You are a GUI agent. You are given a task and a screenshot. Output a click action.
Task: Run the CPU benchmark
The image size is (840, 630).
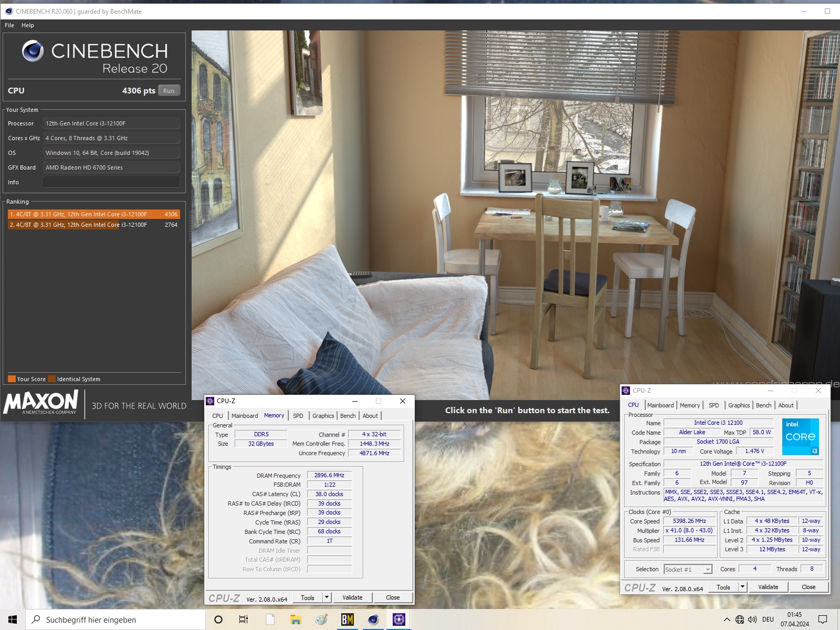[x=169, y=91]
